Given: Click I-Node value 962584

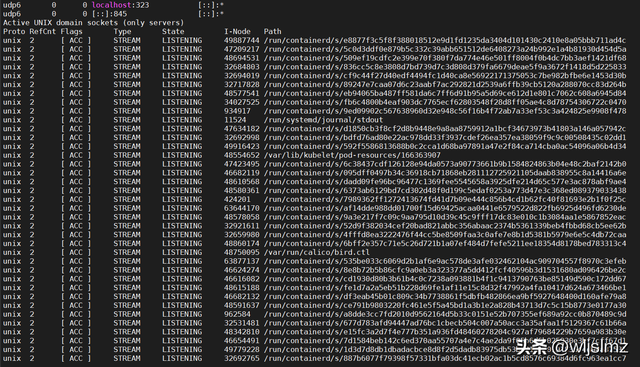Looking at the screenshot, I should tap(237, 314).
